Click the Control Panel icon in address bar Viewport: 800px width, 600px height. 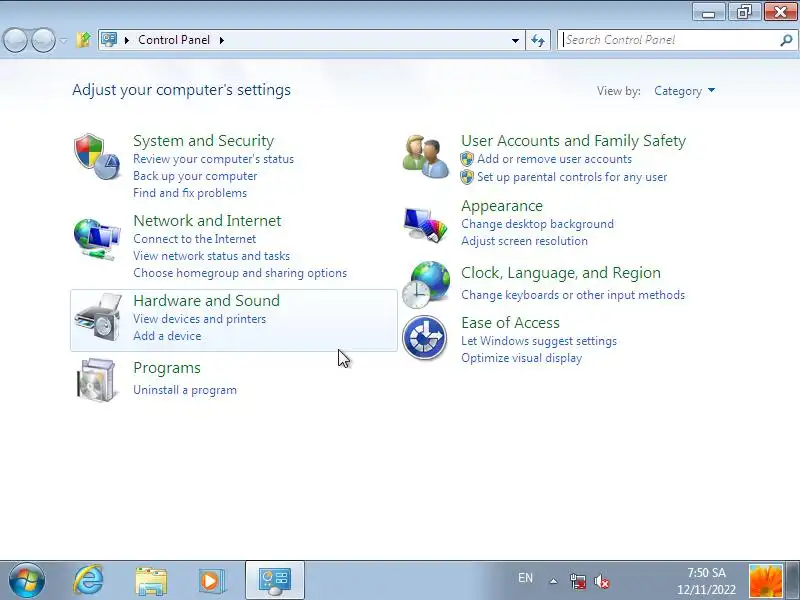pyautogui.click(x=109, y=39)
